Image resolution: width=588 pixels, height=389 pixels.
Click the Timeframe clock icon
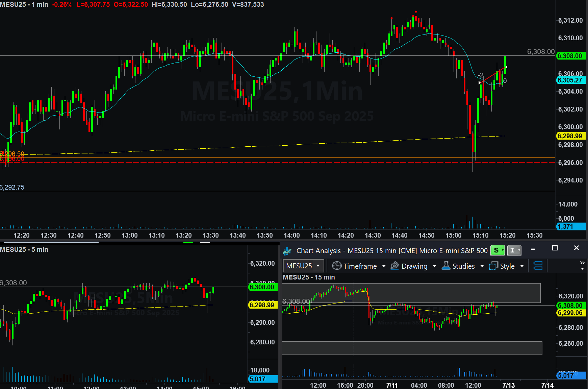pos(337,266)
